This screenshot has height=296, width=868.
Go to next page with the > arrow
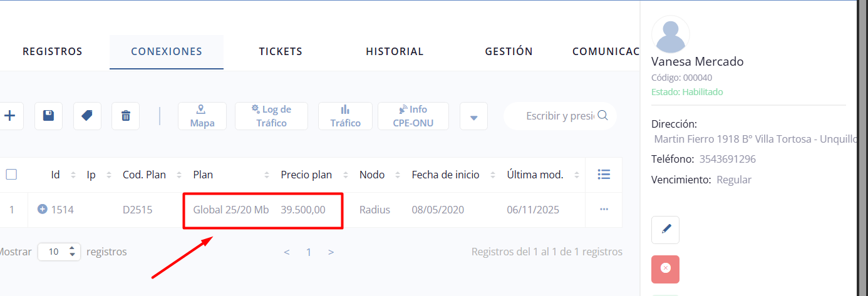[x=331, y=252]
